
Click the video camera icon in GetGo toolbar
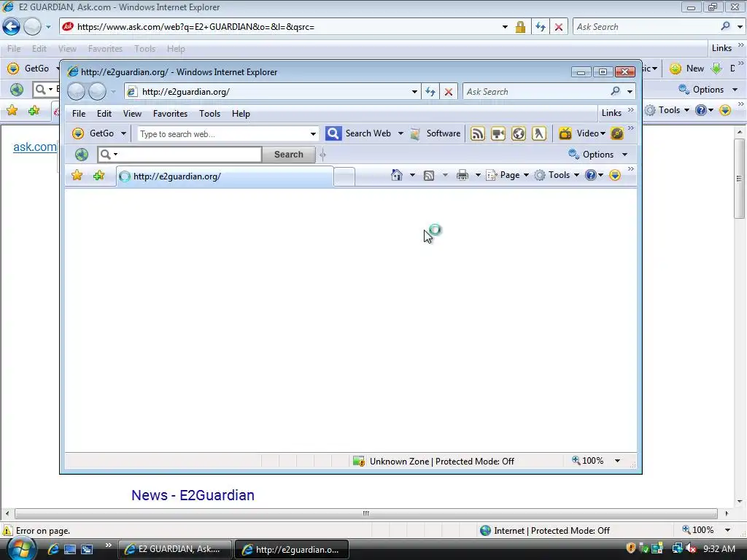[498, 134]
